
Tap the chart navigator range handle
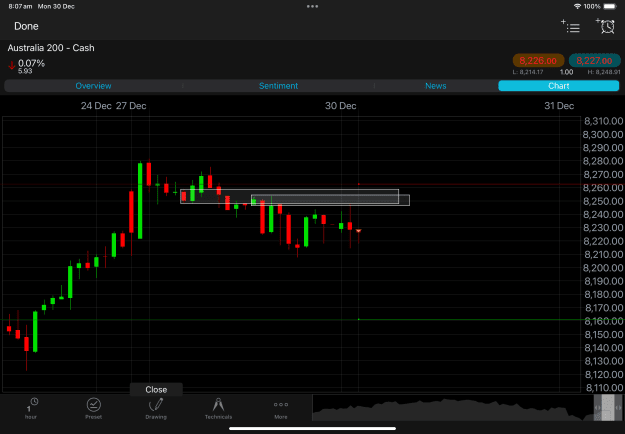pyautogui.click(x=608, y=407)
